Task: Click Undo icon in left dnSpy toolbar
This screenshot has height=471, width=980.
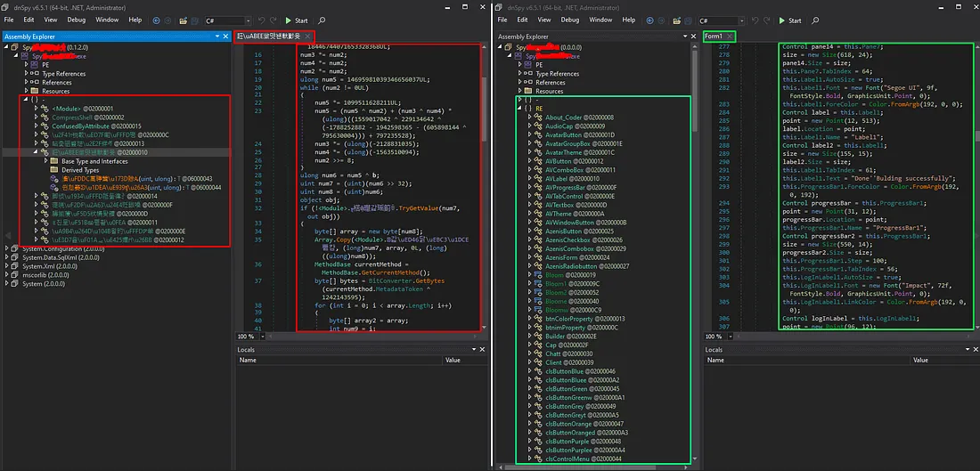Action: click(263, 20)
